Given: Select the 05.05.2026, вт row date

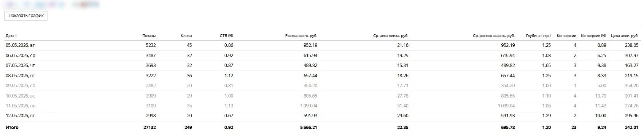Looking at the screenshot, I should click(x=20, y=45).
